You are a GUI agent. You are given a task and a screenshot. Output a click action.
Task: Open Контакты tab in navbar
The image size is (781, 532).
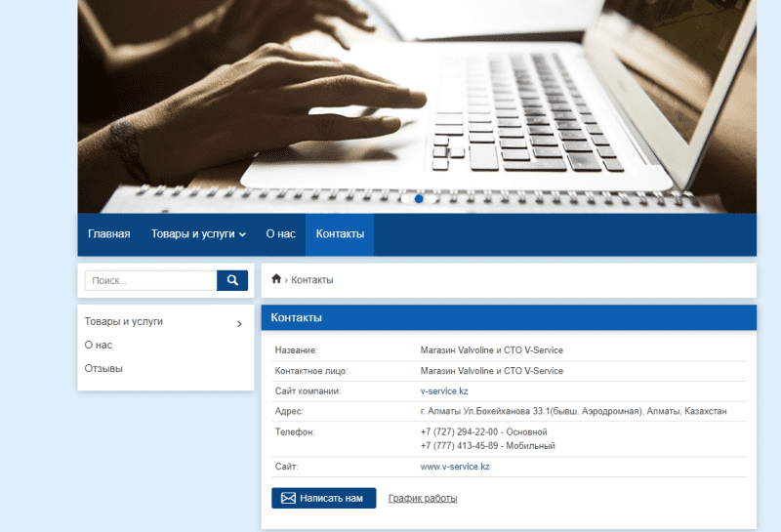click(x=340, y=234)
